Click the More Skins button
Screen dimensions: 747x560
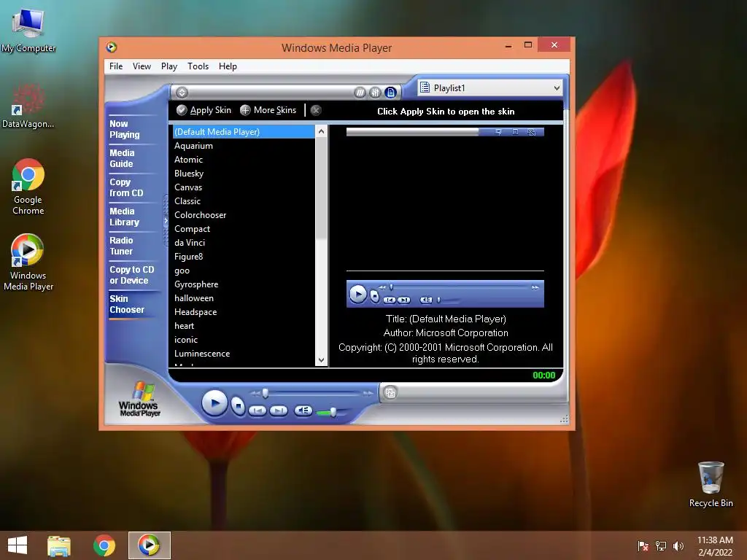(x=268, y=110)
